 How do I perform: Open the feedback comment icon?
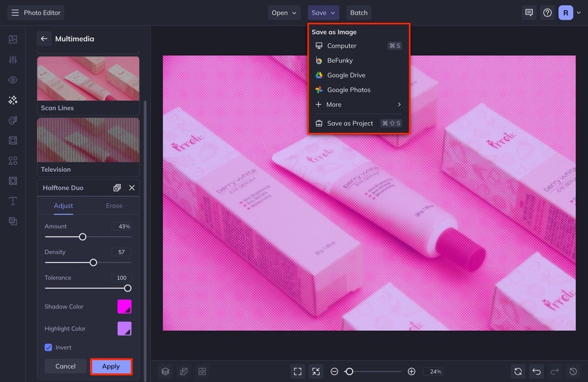tap(529, 12)
